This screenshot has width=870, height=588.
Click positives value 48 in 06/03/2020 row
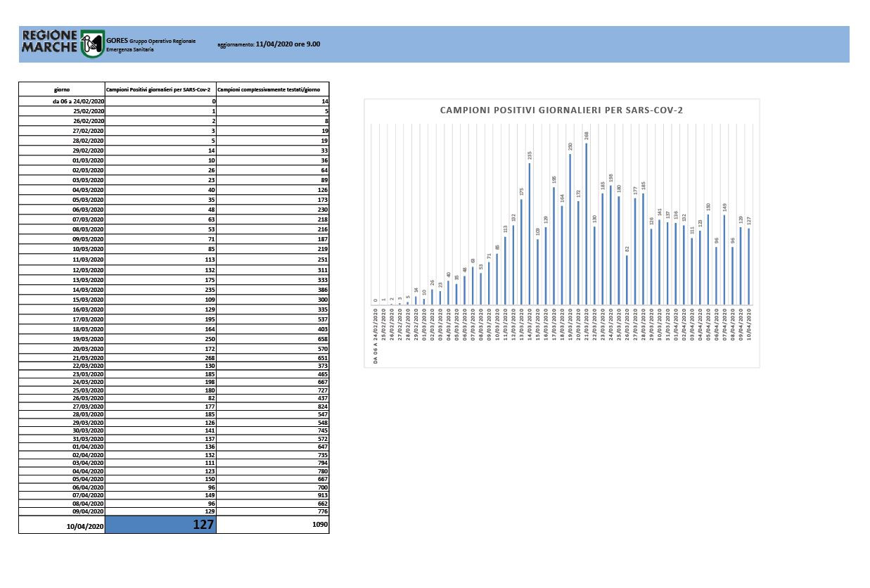coord(160,210)
